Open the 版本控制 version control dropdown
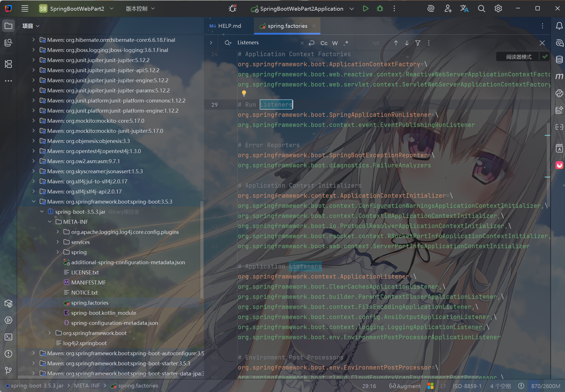Image resolution: width=565 pixels, height=392 pixels. (140, 8)
